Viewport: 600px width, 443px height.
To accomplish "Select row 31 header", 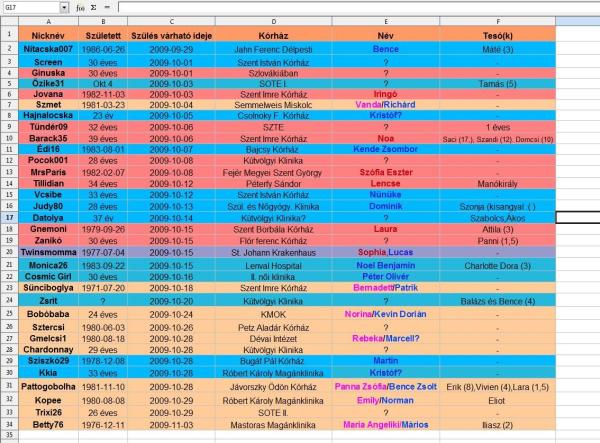I will click(x=7, y=385).
